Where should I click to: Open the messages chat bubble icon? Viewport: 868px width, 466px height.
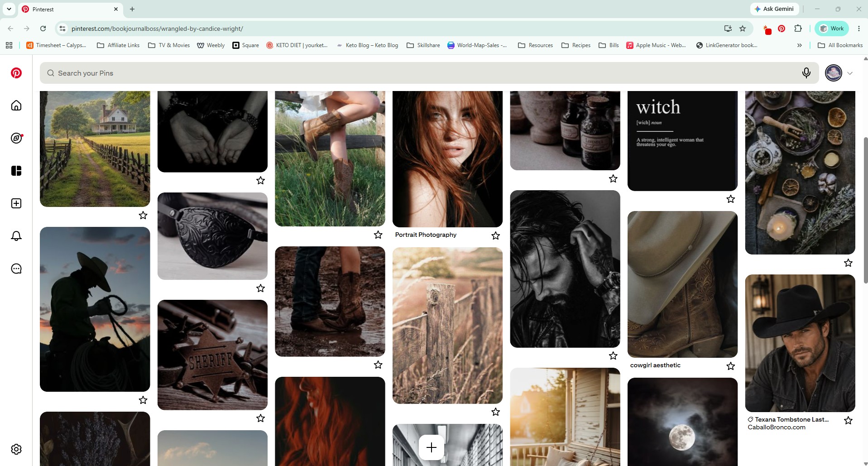16,269
